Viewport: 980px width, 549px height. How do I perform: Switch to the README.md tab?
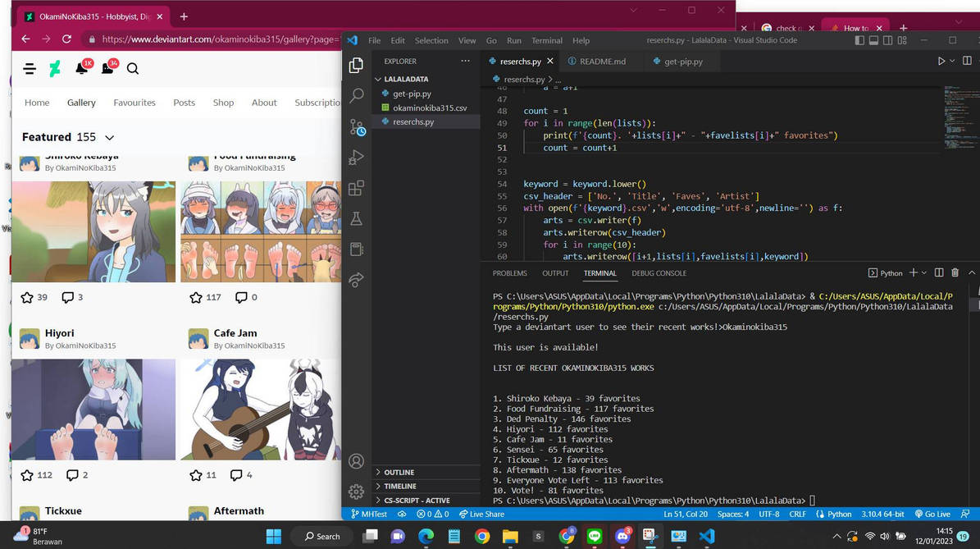(x=602, y=62)
